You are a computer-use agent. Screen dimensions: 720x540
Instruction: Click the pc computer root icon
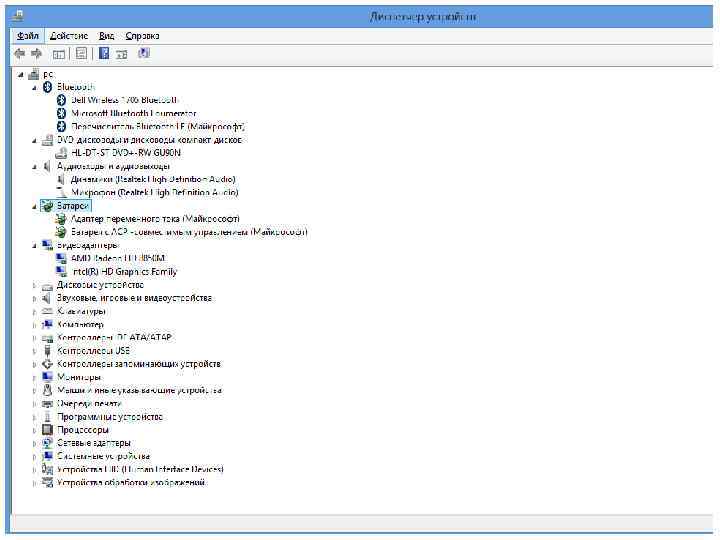(x=34, y=73)
